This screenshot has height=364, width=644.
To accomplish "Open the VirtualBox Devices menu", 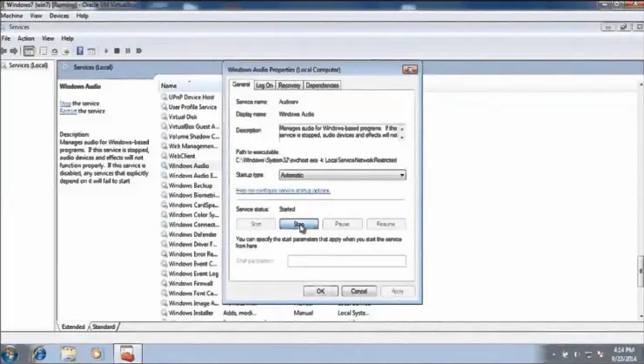I will tap(59, 16).
